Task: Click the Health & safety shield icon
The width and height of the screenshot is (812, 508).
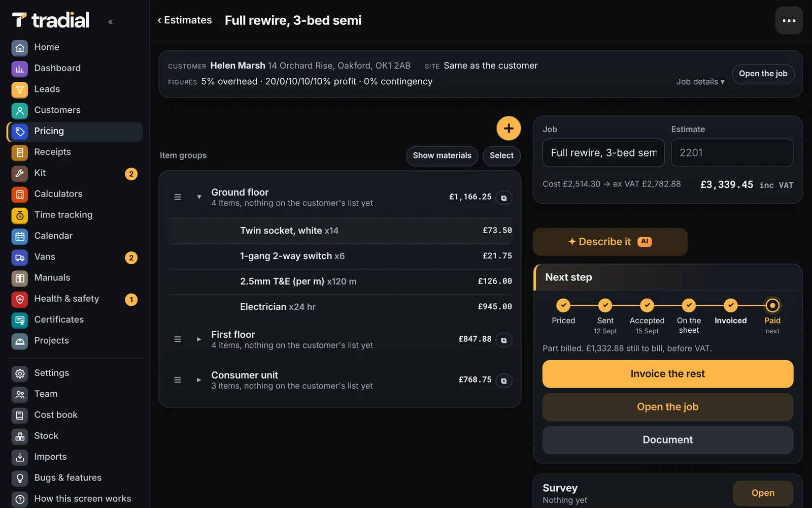Action: 20,299
